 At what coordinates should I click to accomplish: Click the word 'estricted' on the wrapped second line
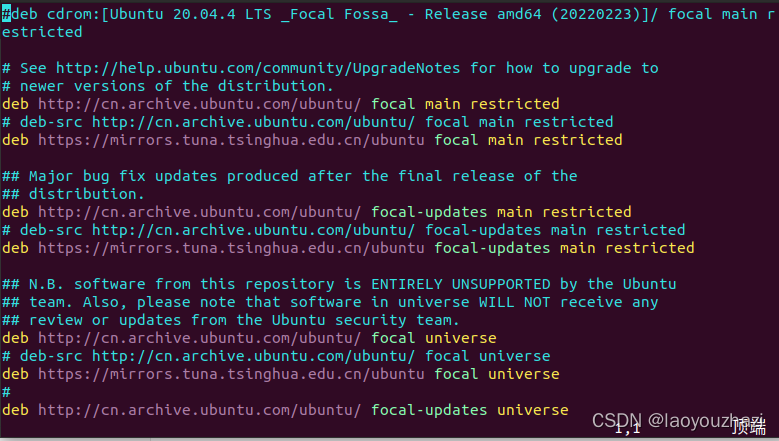(x=42, y=32)
